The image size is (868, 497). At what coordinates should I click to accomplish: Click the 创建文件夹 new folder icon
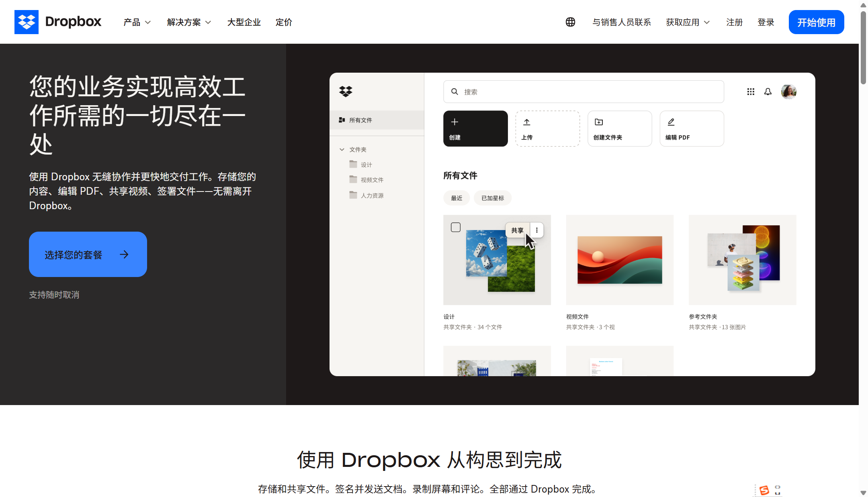point(599,122)
